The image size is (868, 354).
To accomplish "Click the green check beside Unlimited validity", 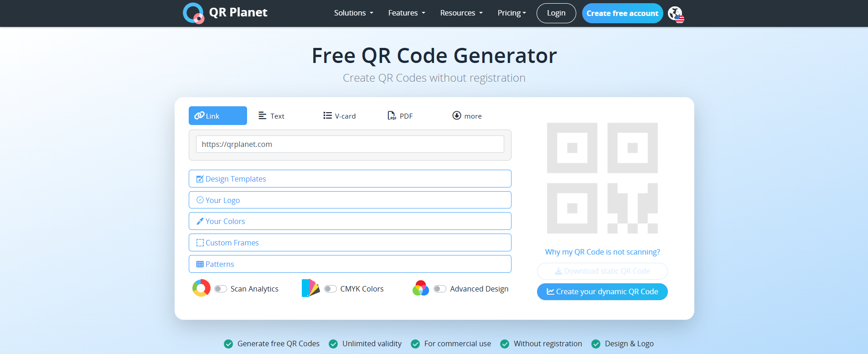I will [333, 344].
